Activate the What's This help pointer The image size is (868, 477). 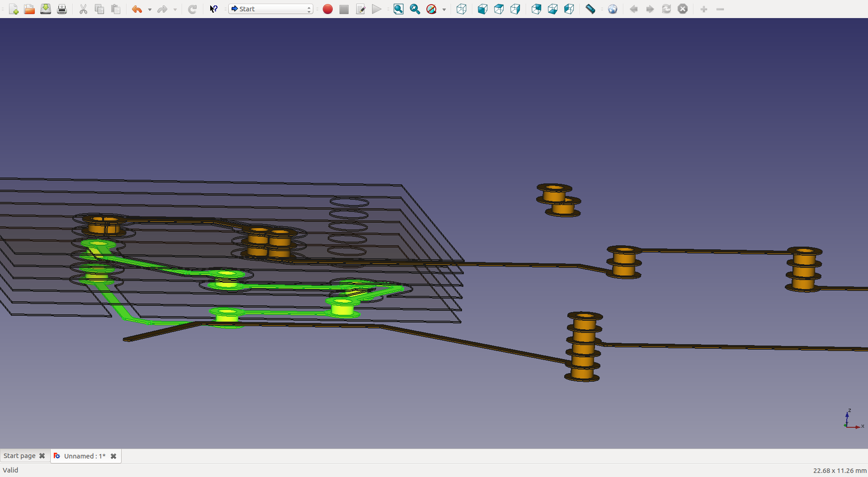213,9
